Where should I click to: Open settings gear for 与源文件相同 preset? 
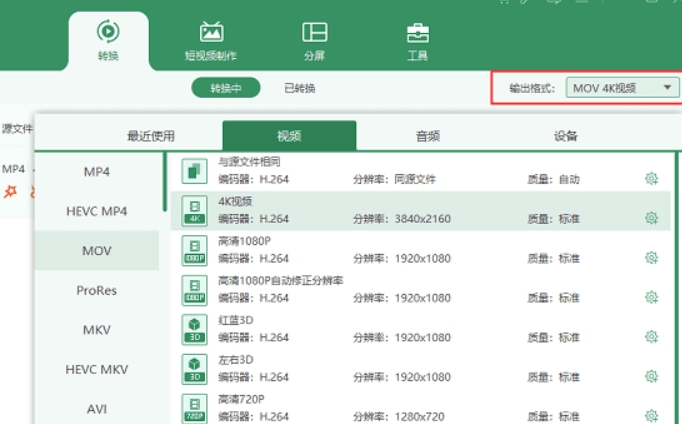(x=651, y=178)
